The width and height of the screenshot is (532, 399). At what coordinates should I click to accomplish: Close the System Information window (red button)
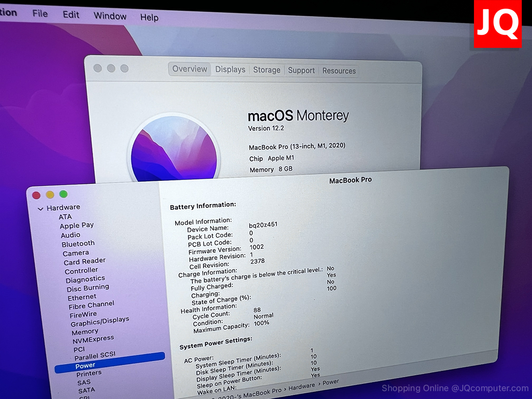(x=36, y=195)
